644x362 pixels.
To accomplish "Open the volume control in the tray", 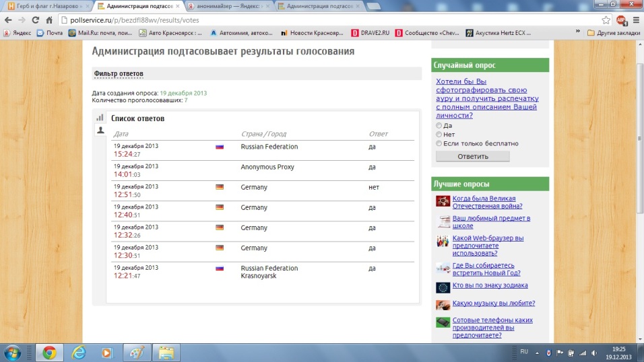I will coord(594,353).
